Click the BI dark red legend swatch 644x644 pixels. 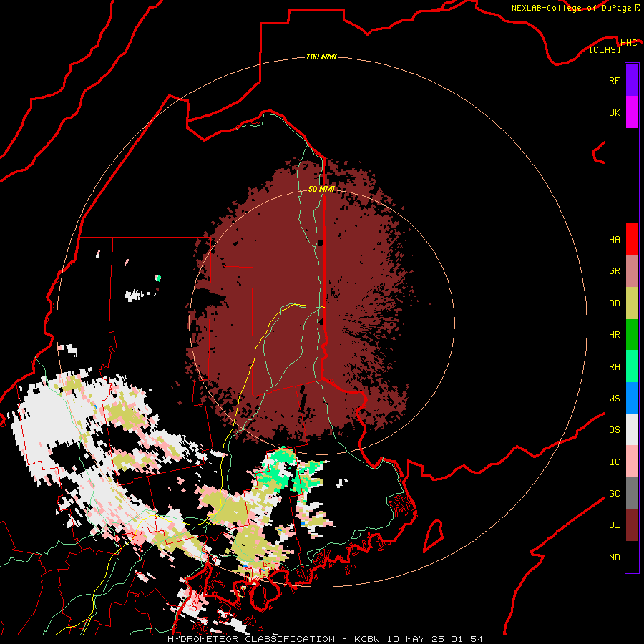pos(632,525)
